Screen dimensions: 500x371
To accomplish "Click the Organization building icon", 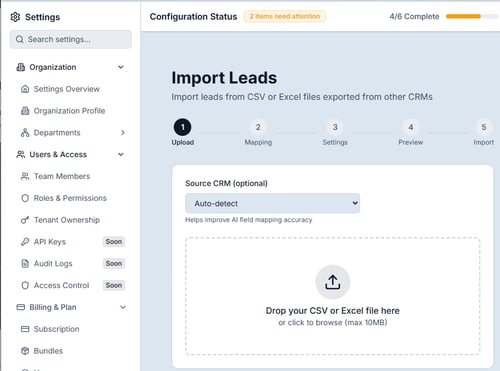I will pyautogui.click(x=21, y=67).
